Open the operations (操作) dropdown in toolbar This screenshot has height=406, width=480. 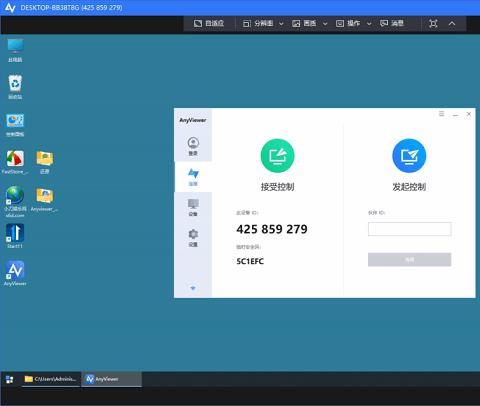click(353, 23)
